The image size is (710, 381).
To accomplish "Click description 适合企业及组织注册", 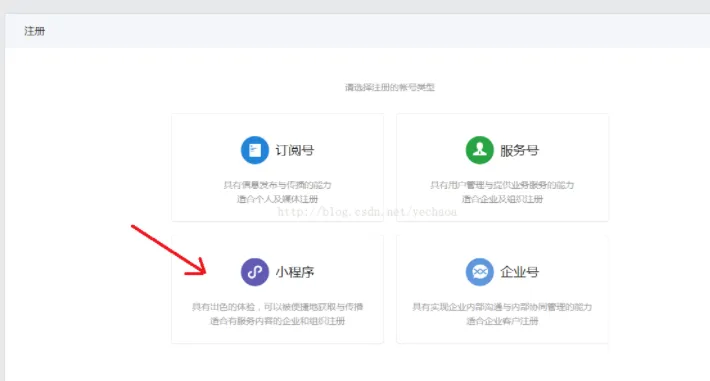I will click(502, 199).
